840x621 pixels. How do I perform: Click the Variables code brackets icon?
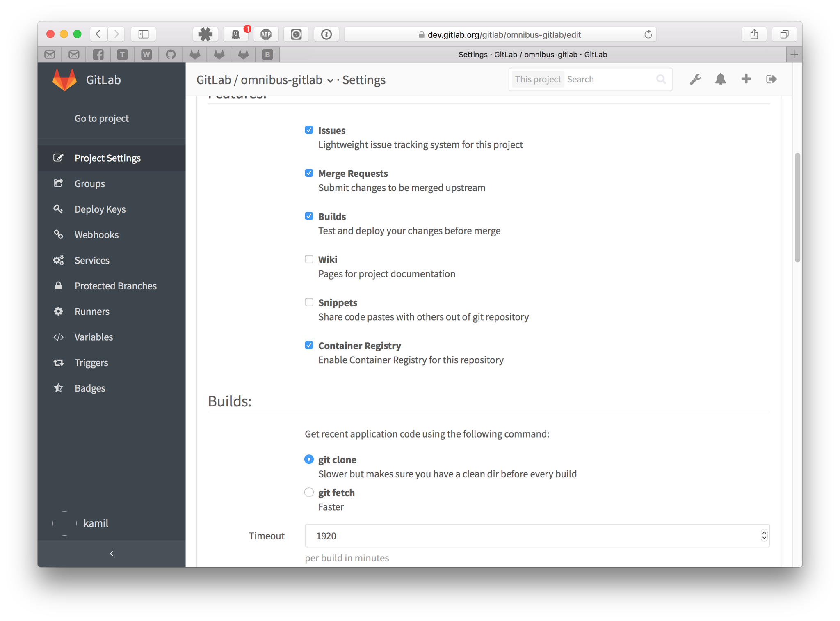point(59,337)
